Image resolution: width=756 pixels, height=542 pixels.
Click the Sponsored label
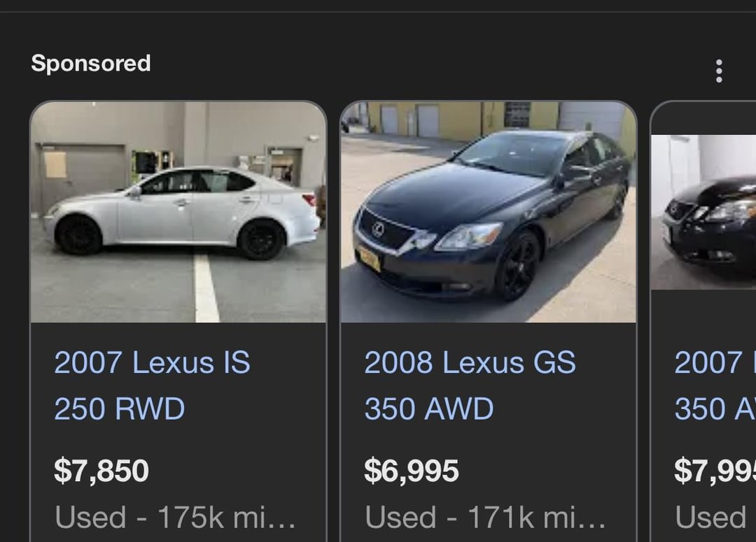tap(90, 63)
